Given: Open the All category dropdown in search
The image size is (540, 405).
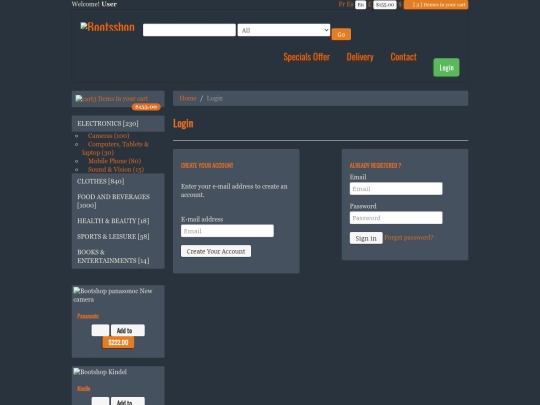Looking at the screenshot, I should 284,30.
